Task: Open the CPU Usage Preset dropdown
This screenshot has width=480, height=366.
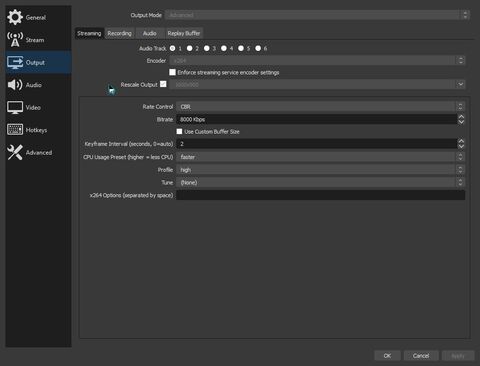Action: (320, 157)
